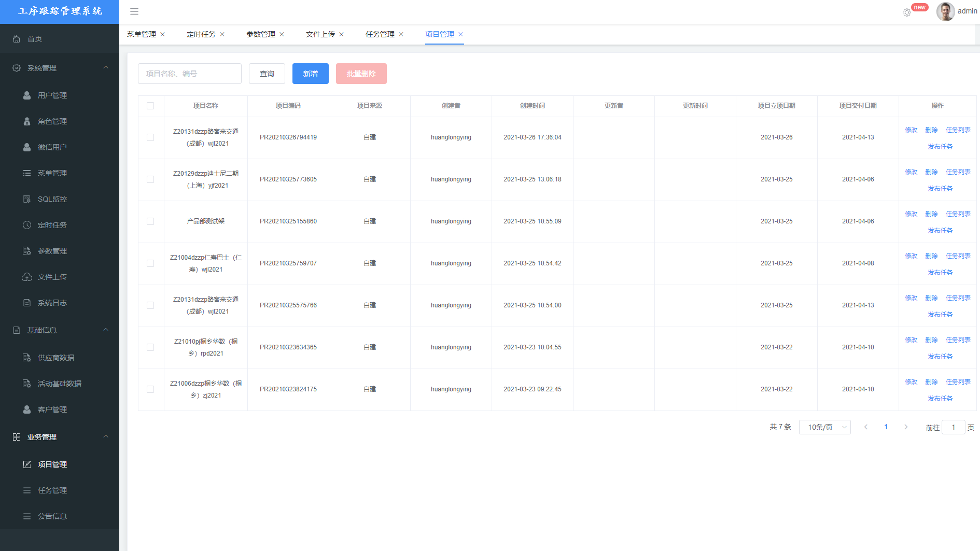Open 首页 home icon in sidebar
The width and height of the screenshot is (980, 551).
(x=17, y=39)
